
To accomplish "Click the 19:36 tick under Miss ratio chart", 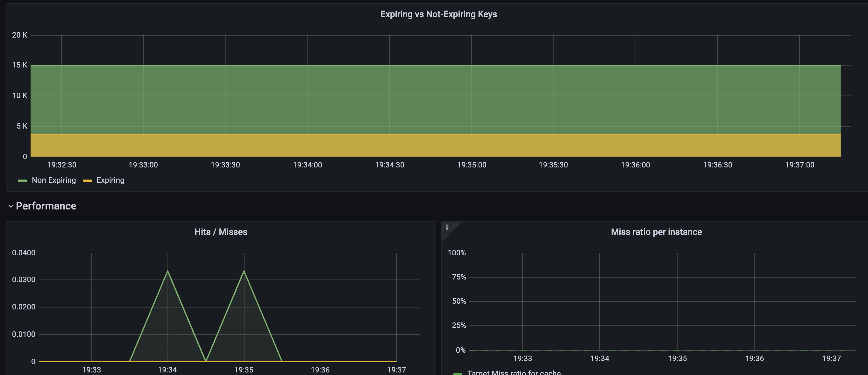I will (754, 358).
